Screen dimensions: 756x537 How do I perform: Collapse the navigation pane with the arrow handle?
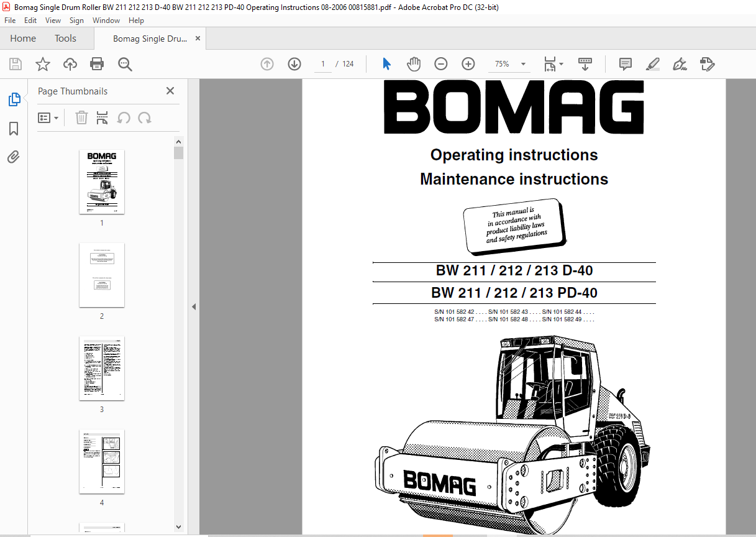pos(194,306)
